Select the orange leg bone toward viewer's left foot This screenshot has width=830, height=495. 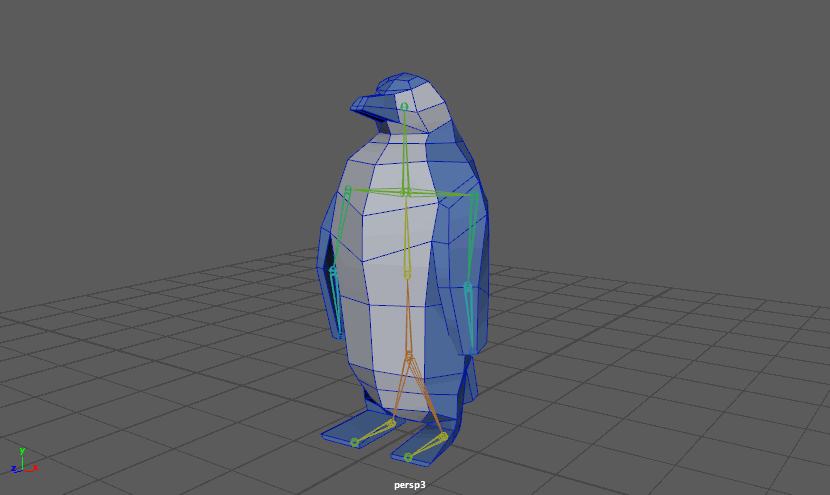401,389
